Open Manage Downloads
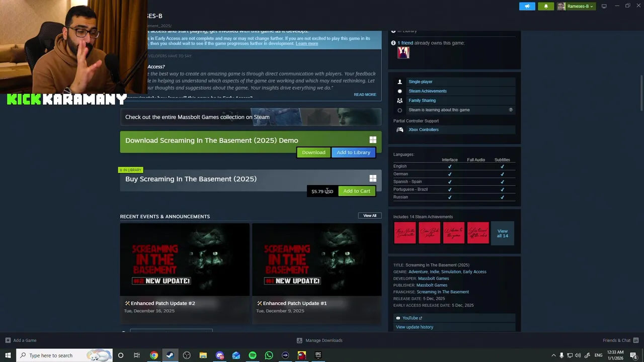This screenshot has height=362, width=644. tap(319, 340)
